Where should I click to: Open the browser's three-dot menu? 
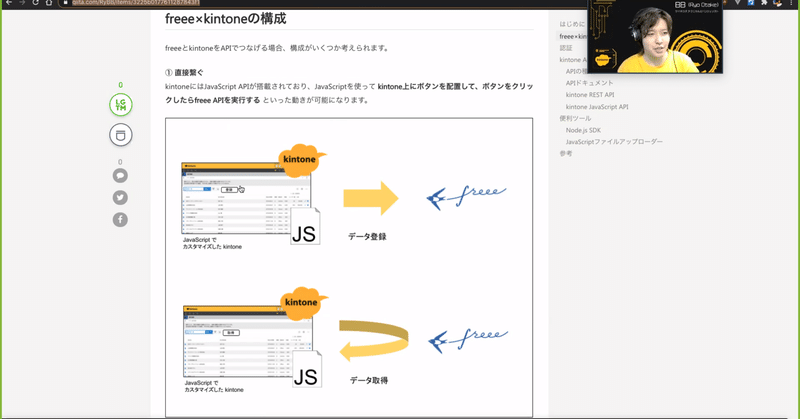click(x=791, y=3)
